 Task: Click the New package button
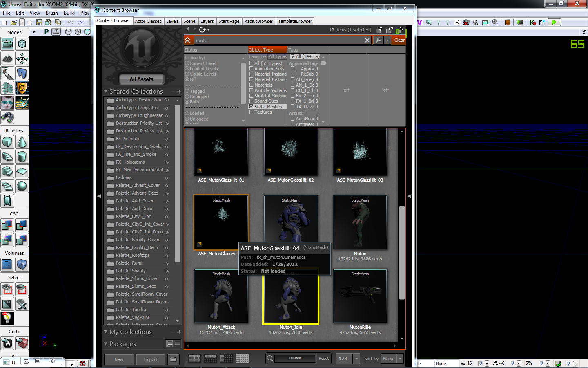click(119, 359)
